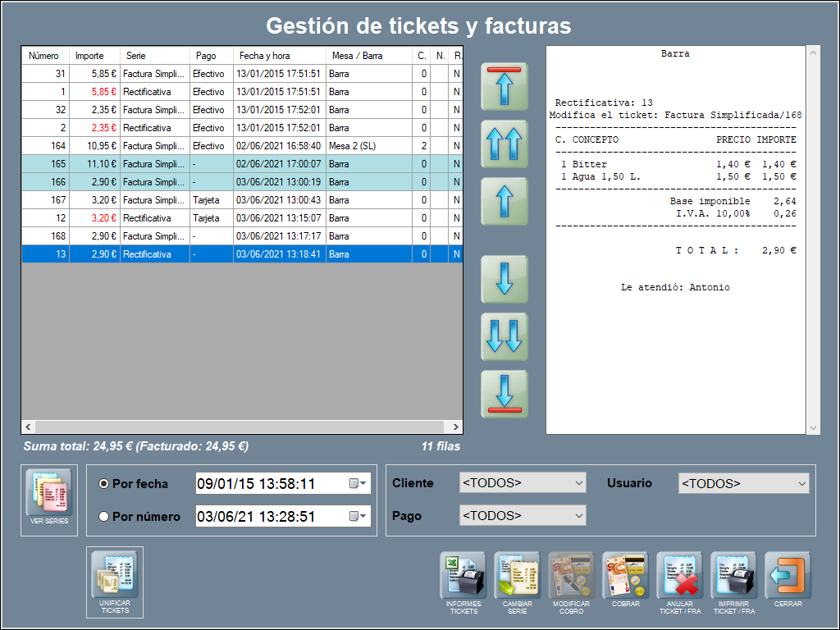840x630 pixels.
Task: Close window with Cerrar icon
Action: [787, 577]
